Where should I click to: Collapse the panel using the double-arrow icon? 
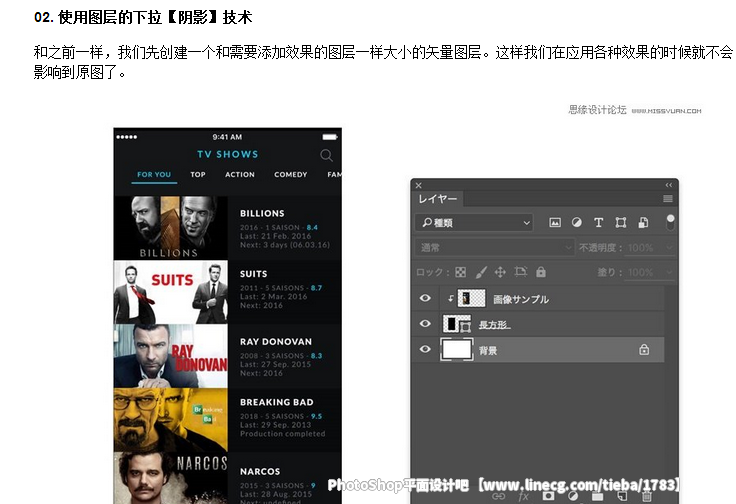(x=669, y=185)
